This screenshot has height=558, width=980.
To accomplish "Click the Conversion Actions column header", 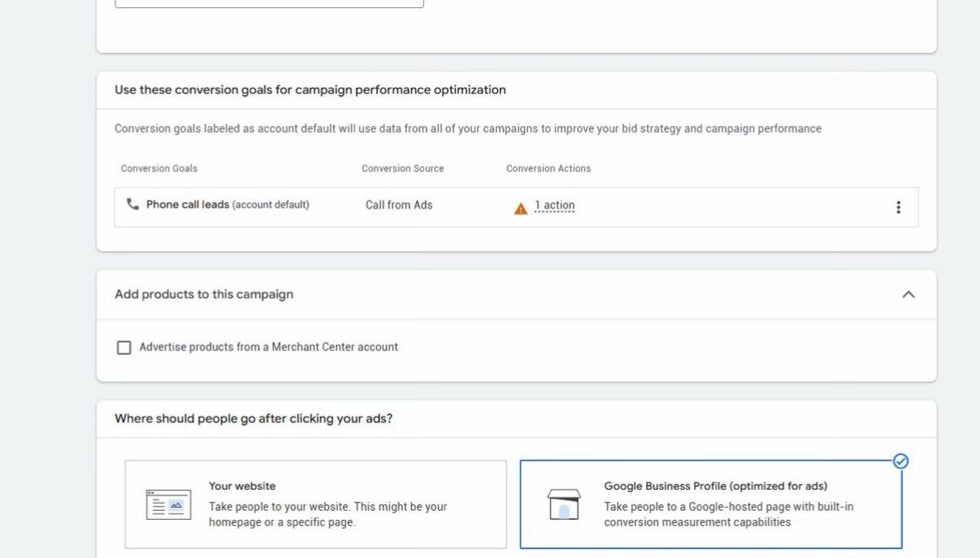I will (x=549, y=169).
